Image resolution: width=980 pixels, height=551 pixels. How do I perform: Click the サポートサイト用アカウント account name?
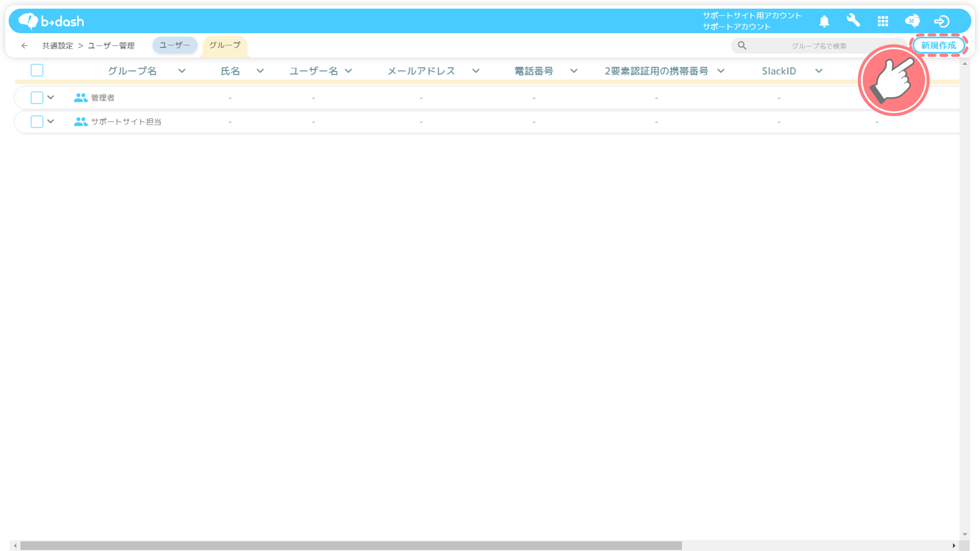752,16
